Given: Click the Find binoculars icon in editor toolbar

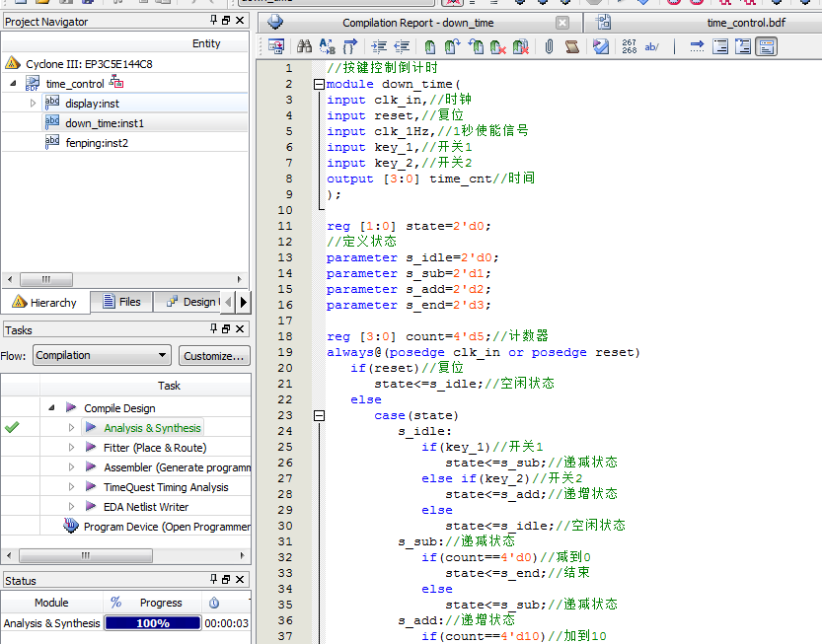Looking at the screenshot, I should click(x=304, y=46).
